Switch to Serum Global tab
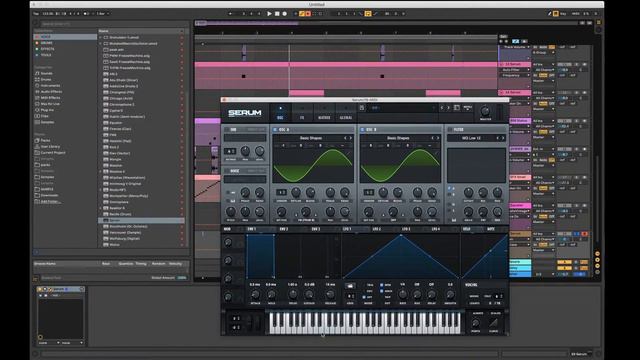This screenshot has height=360, width=640. tap(346, 113)
